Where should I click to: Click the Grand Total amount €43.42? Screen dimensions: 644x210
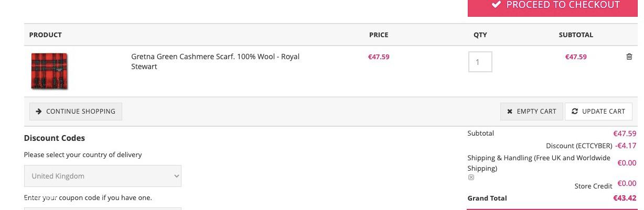(x=625, y=198)
